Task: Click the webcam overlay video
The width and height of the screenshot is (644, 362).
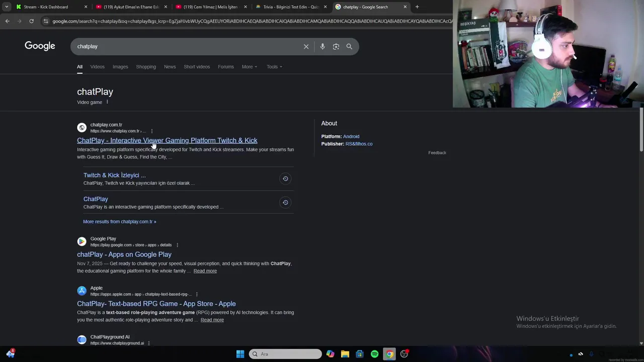Action: (x=548, y=54)
